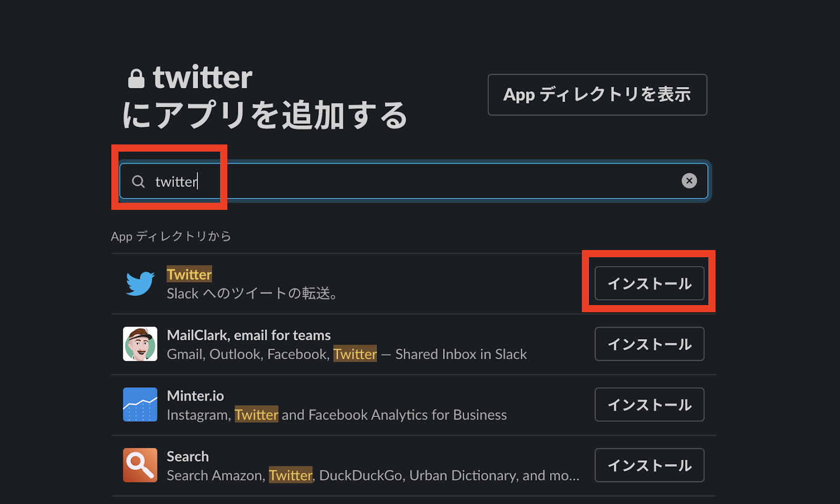The image size is (840, 504).
Task: Click the Shared Inbox in Slack description
Action: click(x=347, y=354)
